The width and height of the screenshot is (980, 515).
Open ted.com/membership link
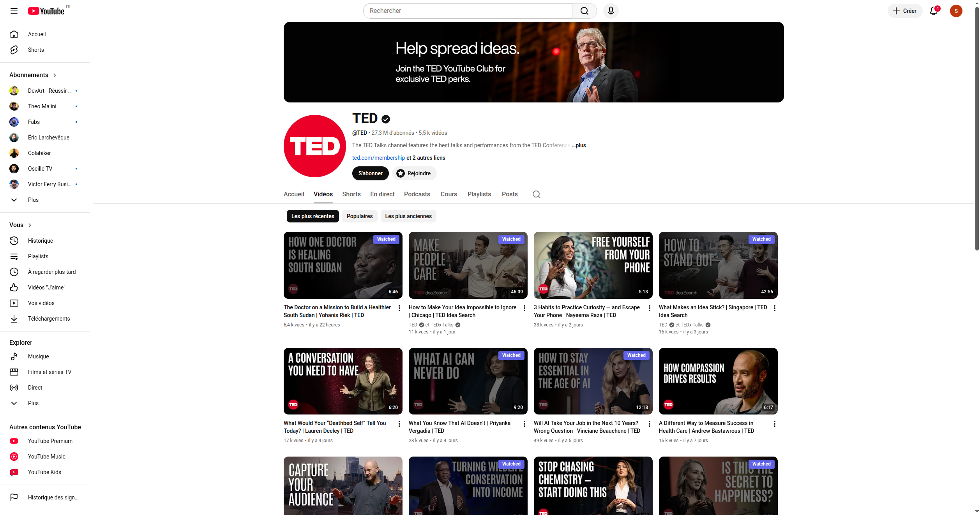tap(378, 158)
